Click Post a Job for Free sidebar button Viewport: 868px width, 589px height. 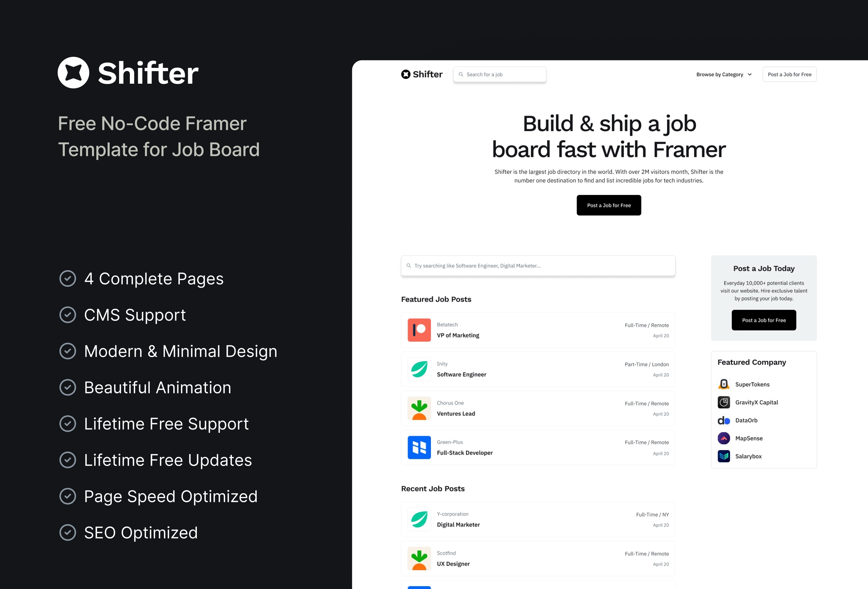764,320
